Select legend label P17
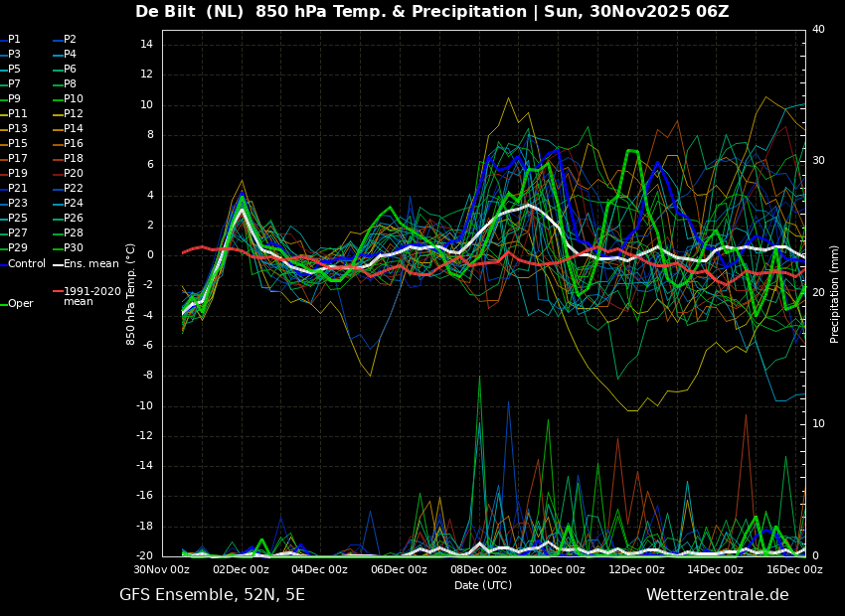 click(14, 158)
